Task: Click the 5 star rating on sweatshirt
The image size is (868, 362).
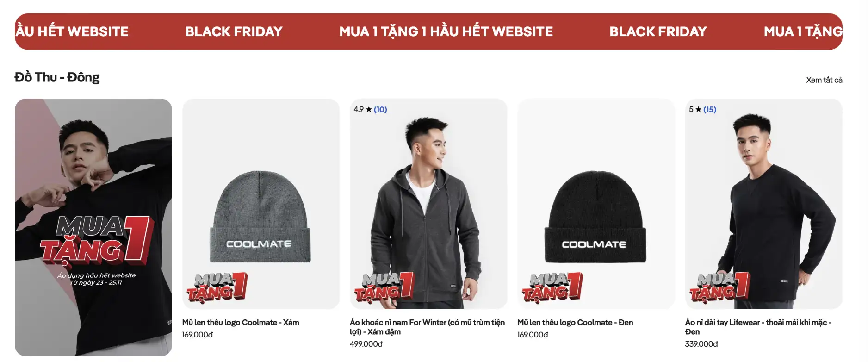Action: pos(695,109)
